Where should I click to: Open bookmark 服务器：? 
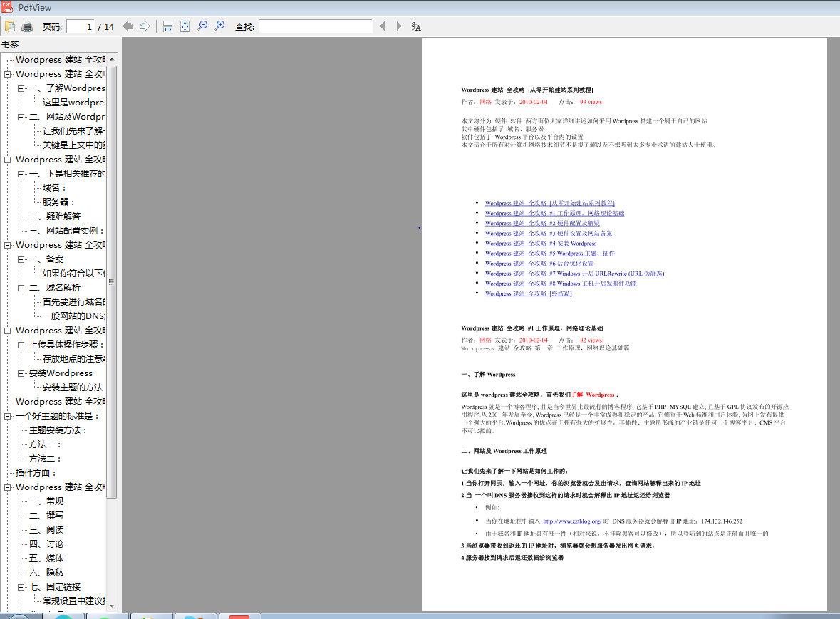(58, 202)
